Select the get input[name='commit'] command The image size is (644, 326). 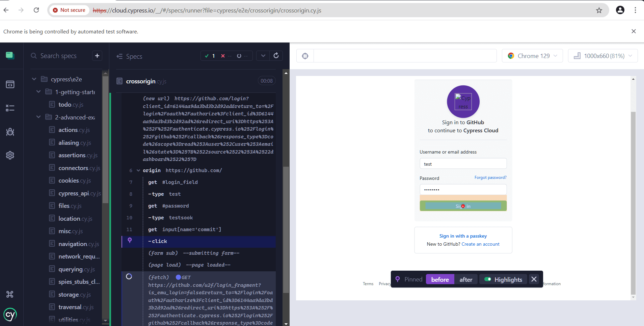(199, 229)
